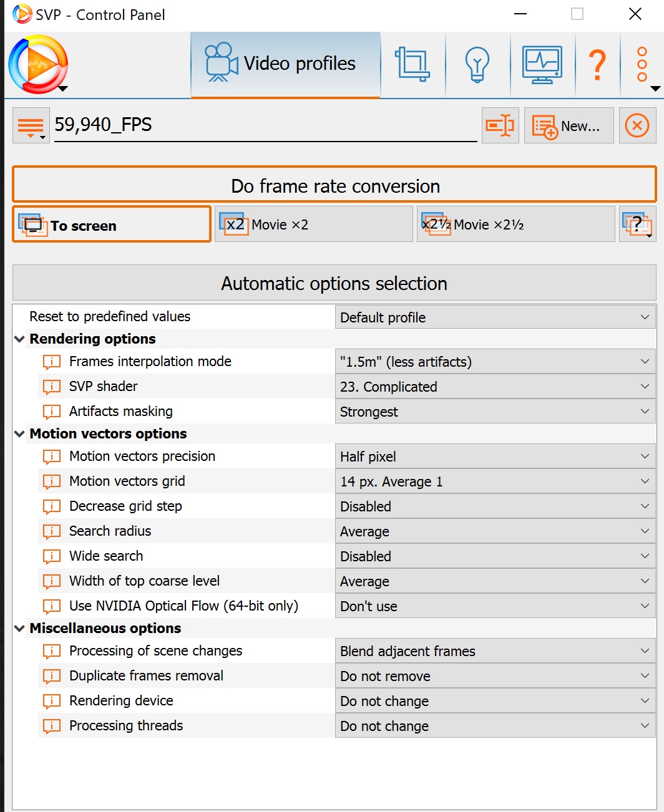Open the question mark help tab
Image resolution: width=664 pixels, height=812 pixels.
click(597, 64)
